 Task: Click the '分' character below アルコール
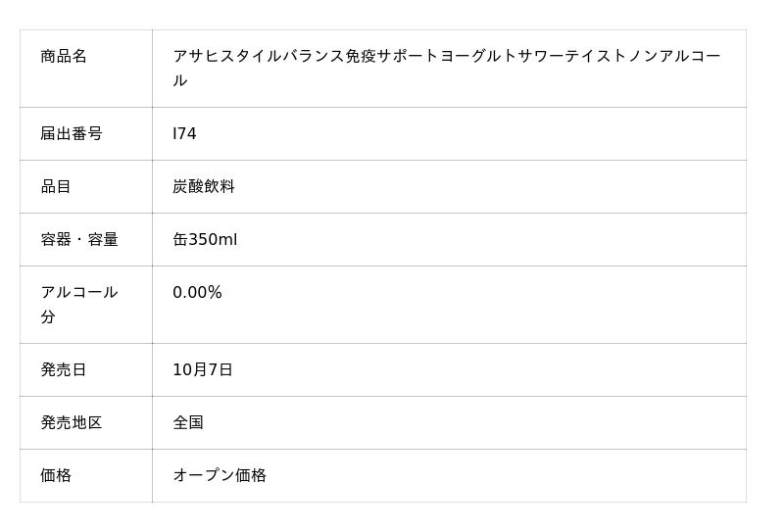48,317
